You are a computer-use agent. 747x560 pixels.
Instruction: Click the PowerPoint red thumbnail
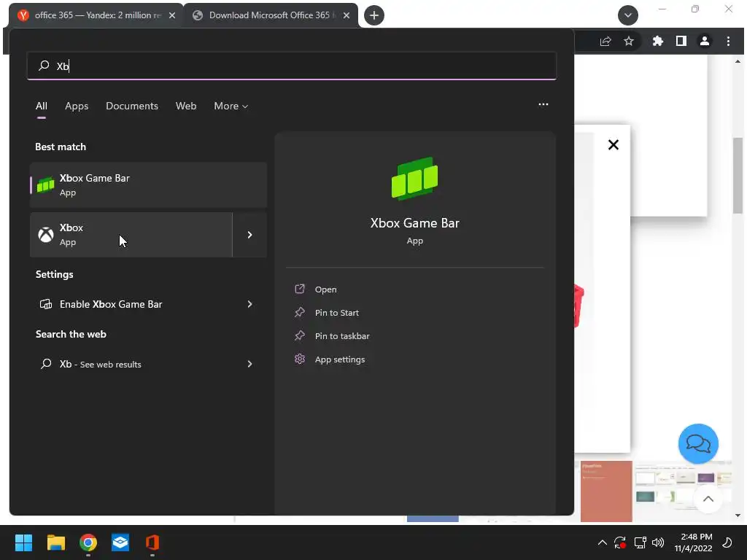pos(606,491)
